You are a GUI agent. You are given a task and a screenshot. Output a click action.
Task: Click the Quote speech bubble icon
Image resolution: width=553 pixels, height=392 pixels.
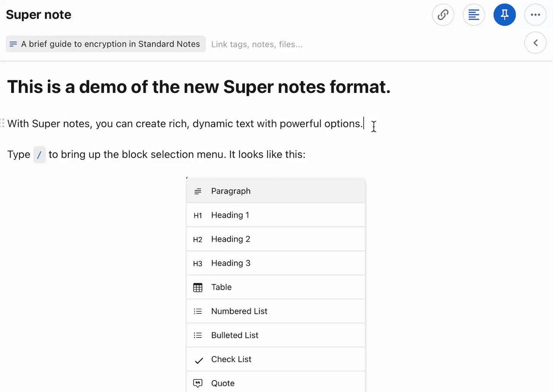197,383
